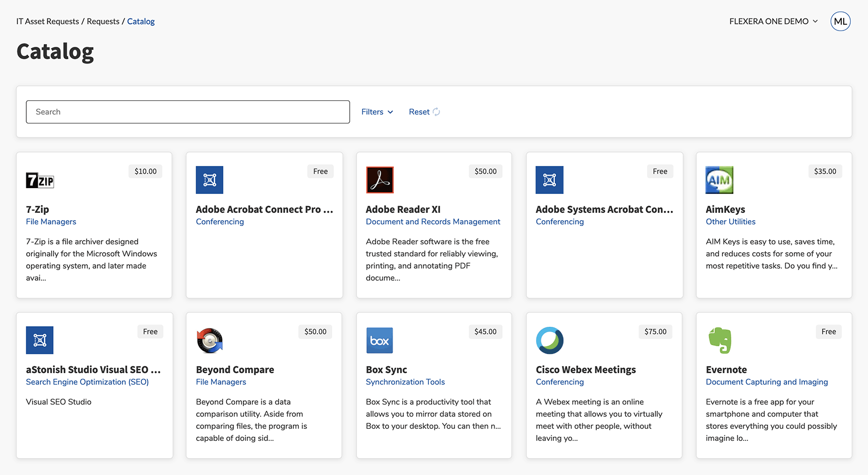Image resolution: width=868 pixels, height=475 pixels.
Task: Click the $50.00 price on Beyond Compare
Action: tap(315, 332)
